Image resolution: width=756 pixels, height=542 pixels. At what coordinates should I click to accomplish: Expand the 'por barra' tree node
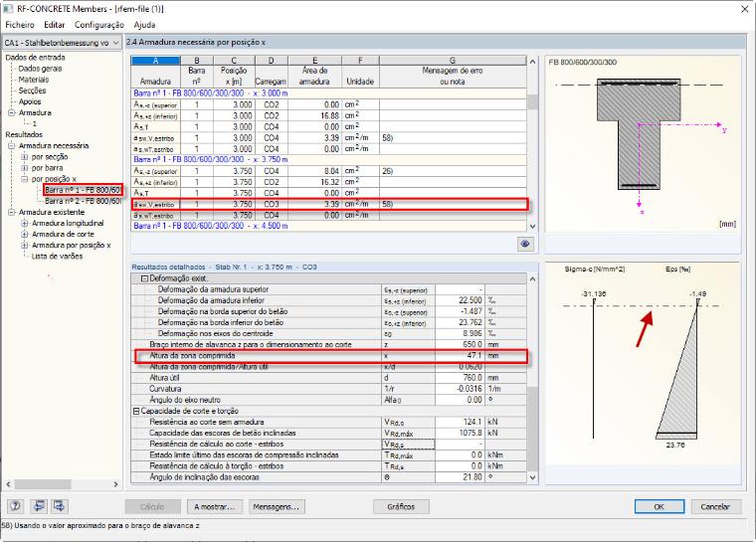tap(25, 168)
